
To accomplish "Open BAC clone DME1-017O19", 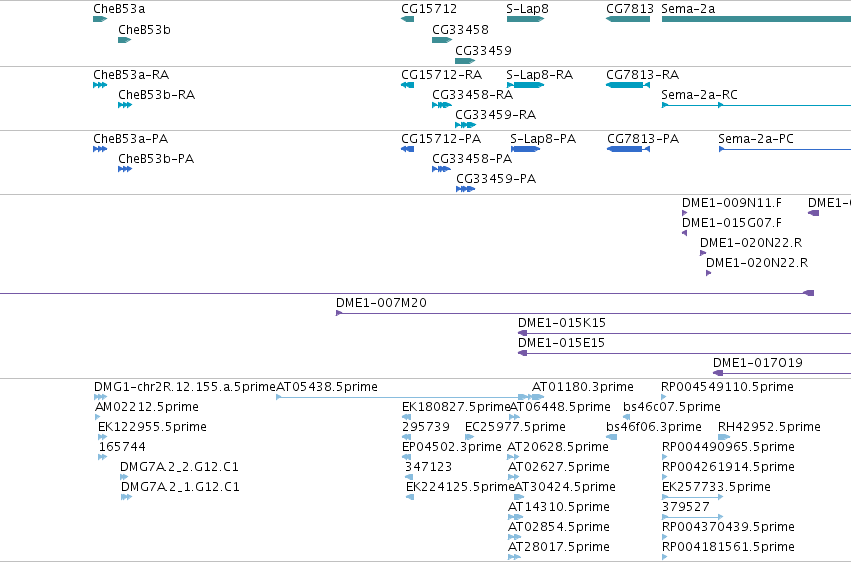I will click(757, 363).
